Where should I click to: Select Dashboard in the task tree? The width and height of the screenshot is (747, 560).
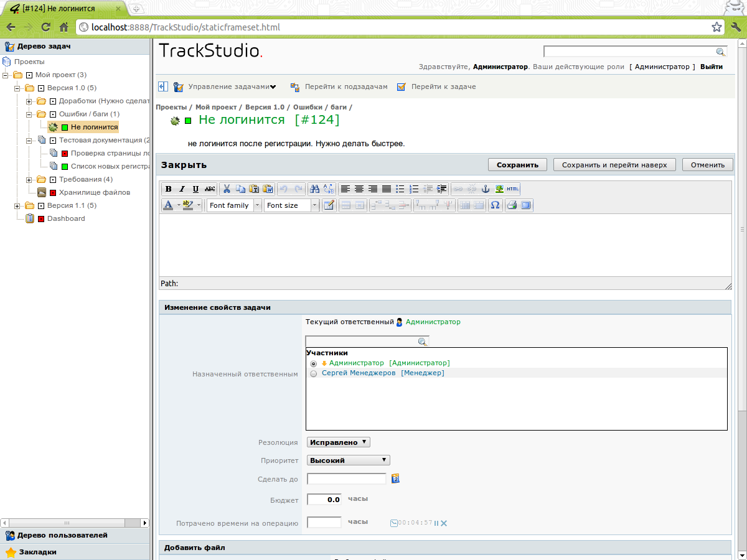click(66, 218)
